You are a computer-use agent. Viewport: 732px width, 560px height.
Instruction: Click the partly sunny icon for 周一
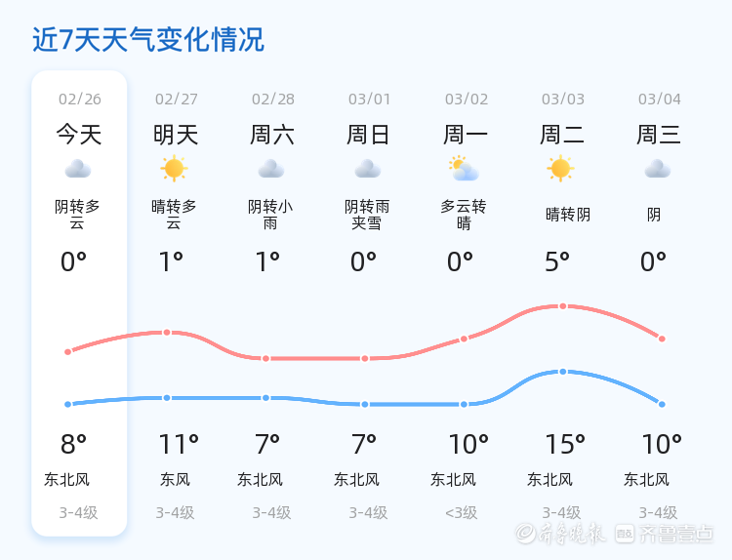(464, 169)
